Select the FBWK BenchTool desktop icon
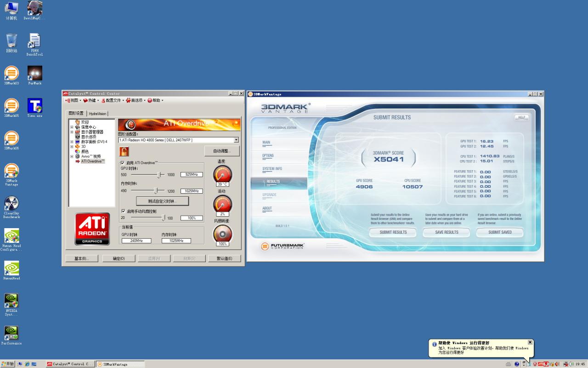This screenshot has height=368, width=588. pos(34,45)
